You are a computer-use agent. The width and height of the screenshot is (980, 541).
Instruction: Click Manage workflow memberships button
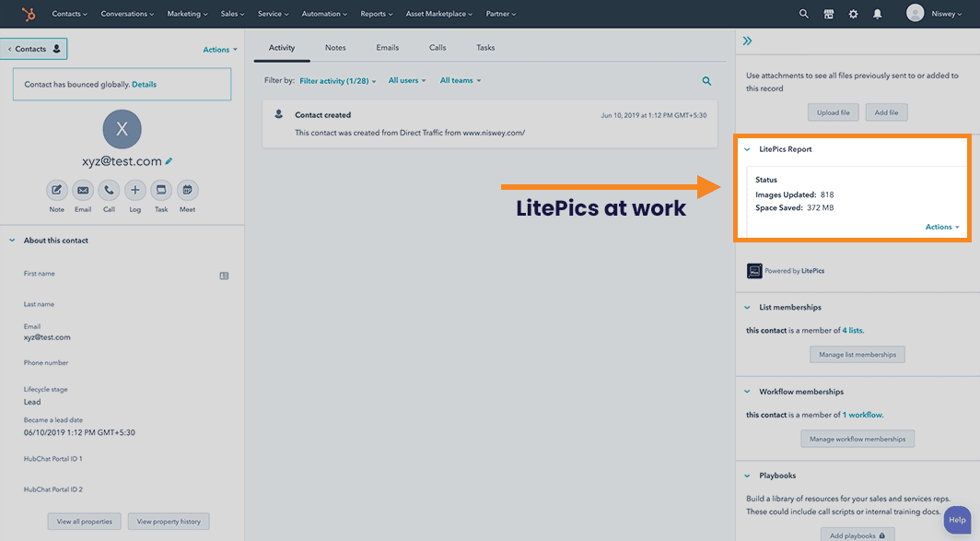click(x=857, y=439)
